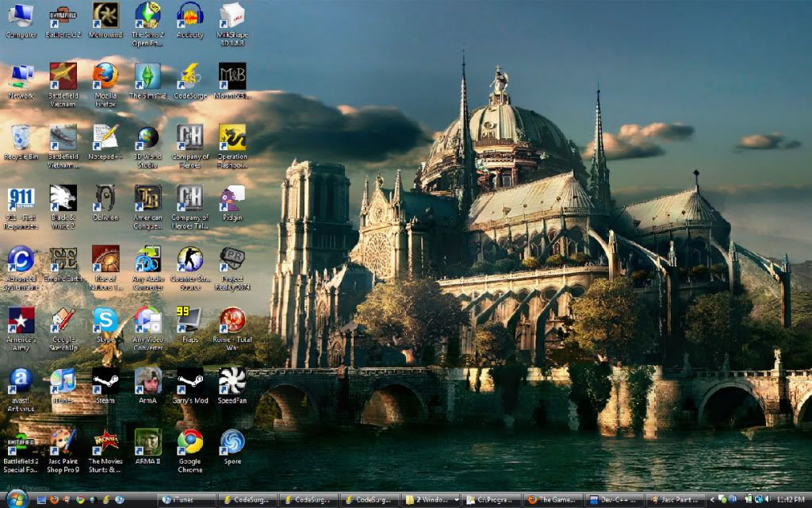Select the CodeSurge desktop shortcut

click(x=190, y=82)
